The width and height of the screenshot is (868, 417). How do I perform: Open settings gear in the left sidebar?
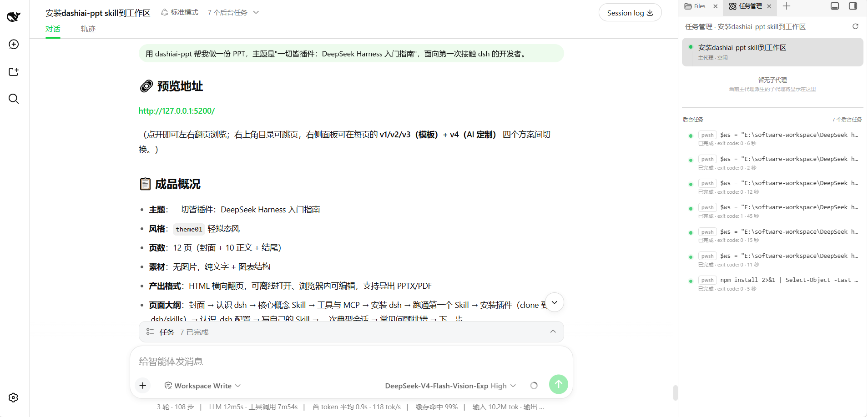coord(14,397)
